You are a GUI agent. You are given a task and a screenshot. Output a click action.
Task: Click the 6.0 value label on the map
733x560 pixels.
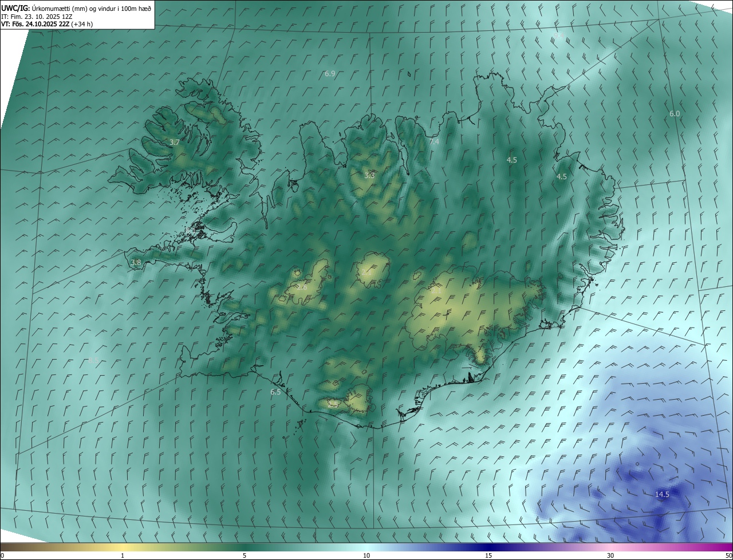pos(675,114)
